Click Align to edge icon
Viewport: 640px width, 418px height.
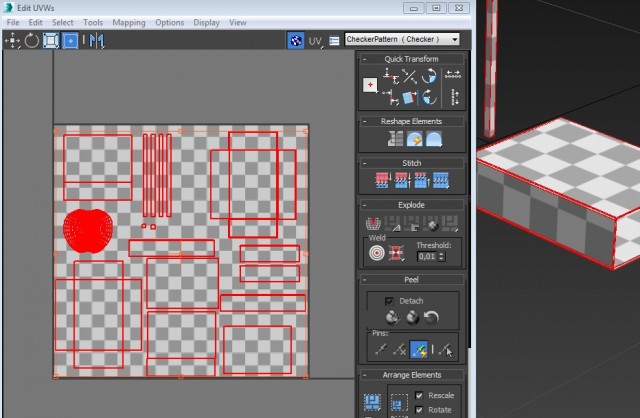(409, 98)
